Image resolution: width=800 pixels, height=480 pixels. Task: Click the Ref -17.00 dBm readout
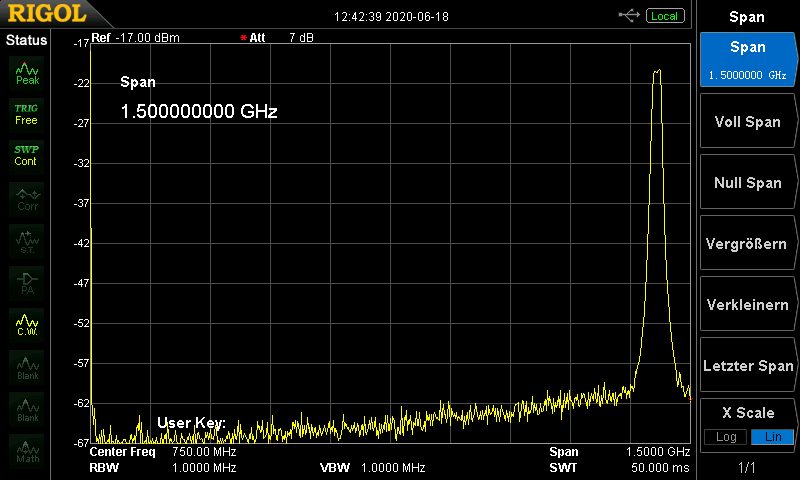(x=135, y=38)
